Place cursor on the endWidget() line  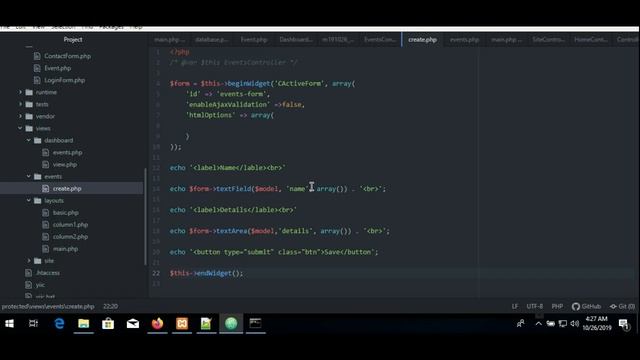206,273
